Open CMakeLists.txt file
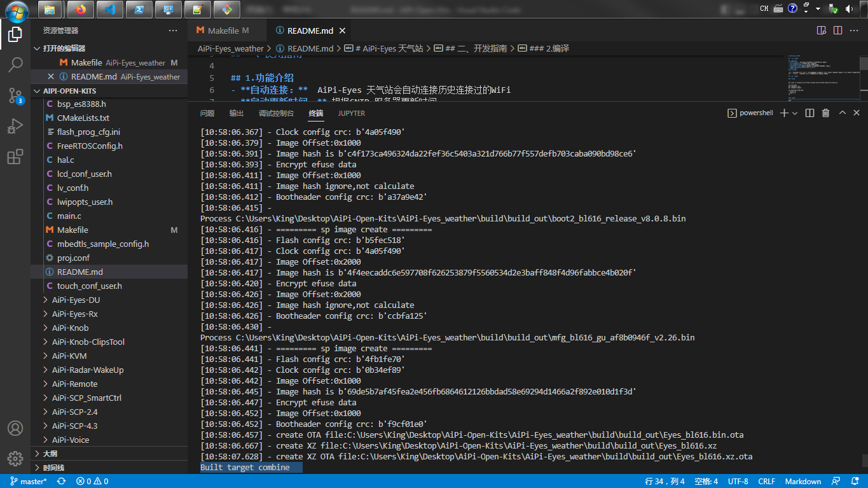 coord(109,118)
